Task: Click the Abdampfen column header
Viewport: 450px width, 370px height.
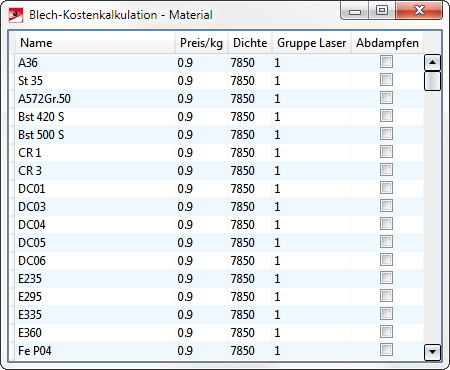Action: (x=387, y=43)
